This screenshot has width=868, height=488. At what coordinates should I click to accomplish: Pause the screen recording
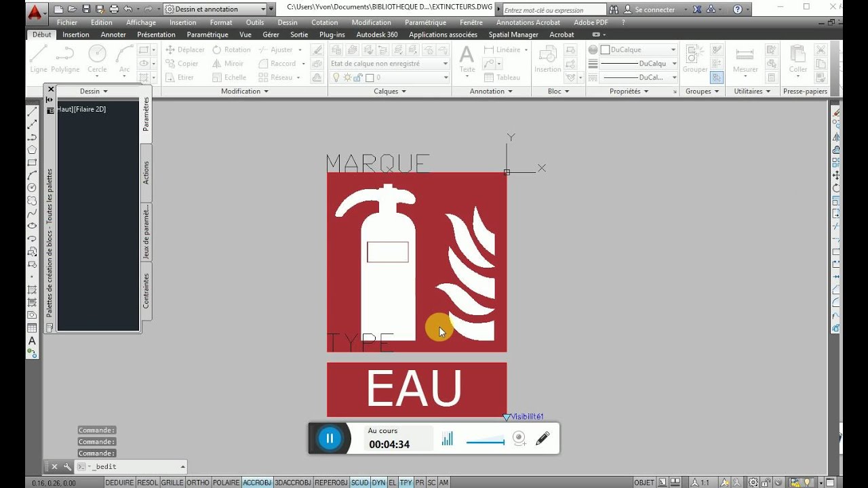pyautogui.click(x=330, y=439)
